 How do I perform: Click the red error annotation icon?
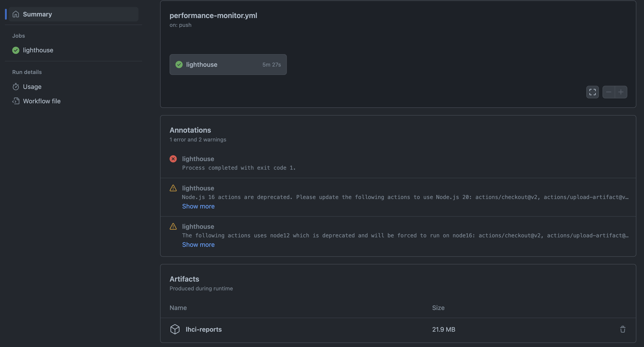173,159
